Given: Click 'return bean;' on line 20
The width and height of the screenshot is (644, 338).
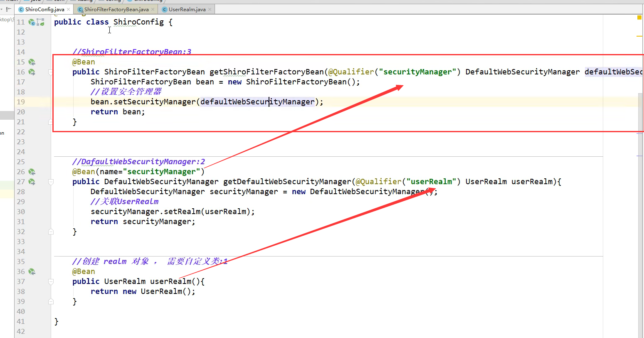Looking at the screenshot, I should [118, 112].
